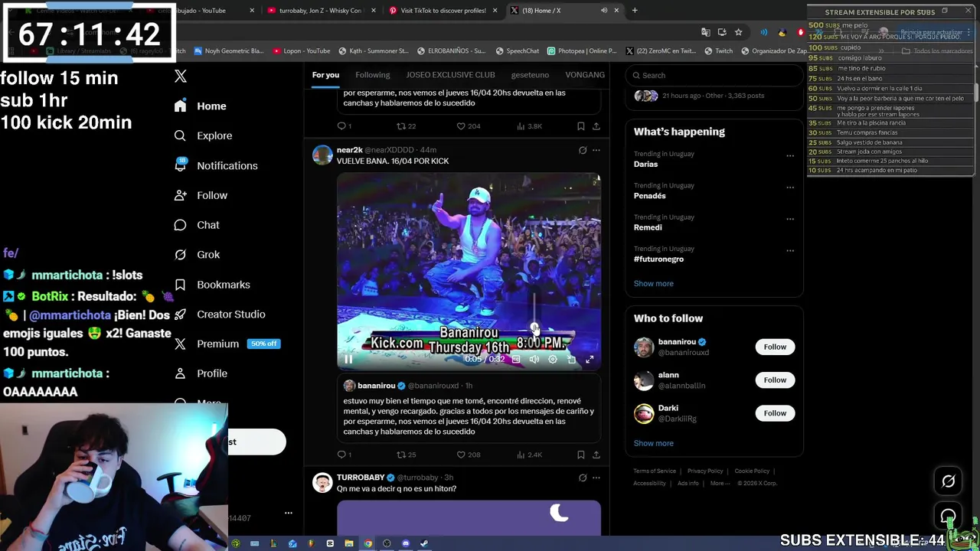The height and width of the screenshot is (551, 980).
Task: Bookmark the near2k post
Action: [x=581, y=455]
